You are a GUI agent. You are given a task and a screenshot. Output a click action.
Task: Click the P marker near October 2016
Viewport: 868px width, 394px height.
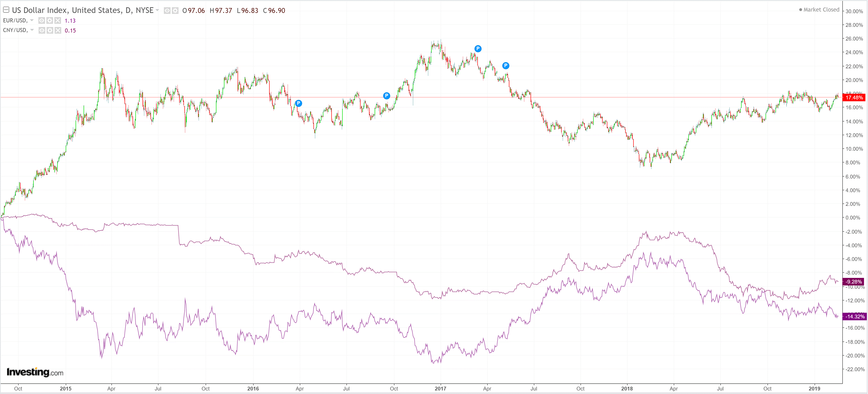[x=386, y=96]
